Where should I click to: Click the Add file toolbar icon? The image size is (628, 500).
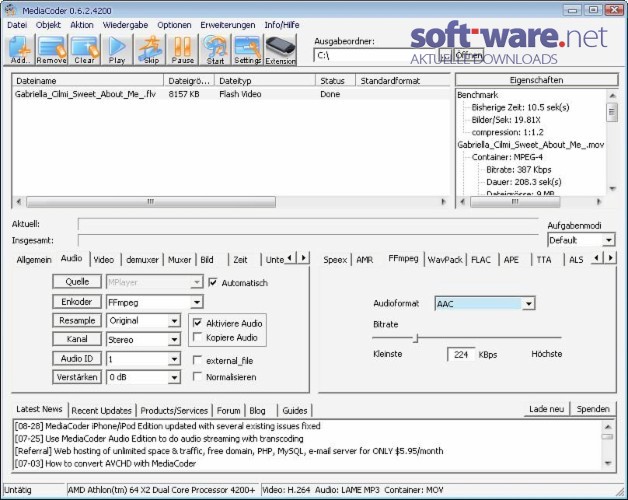tap(19, 50)
